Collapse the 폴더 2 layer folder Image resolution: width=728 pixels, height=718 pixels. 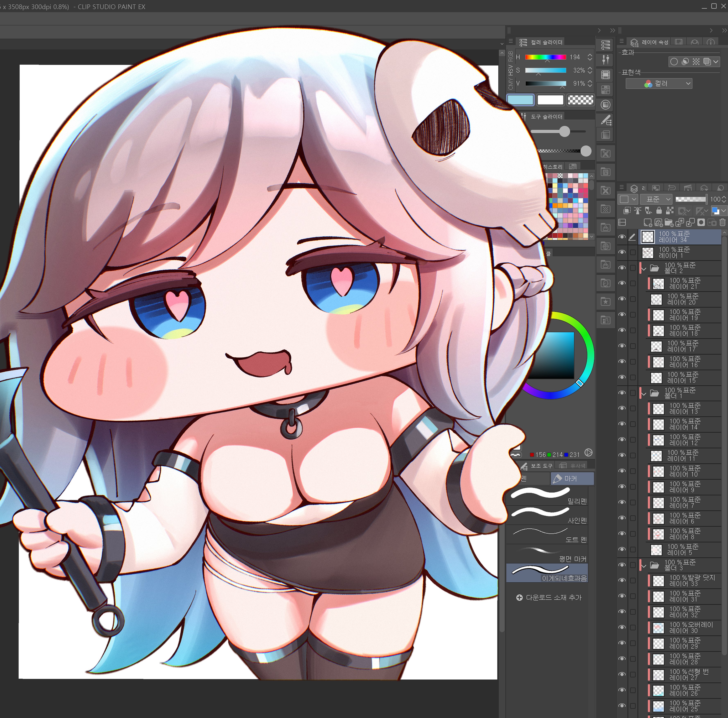coord(644,269)
